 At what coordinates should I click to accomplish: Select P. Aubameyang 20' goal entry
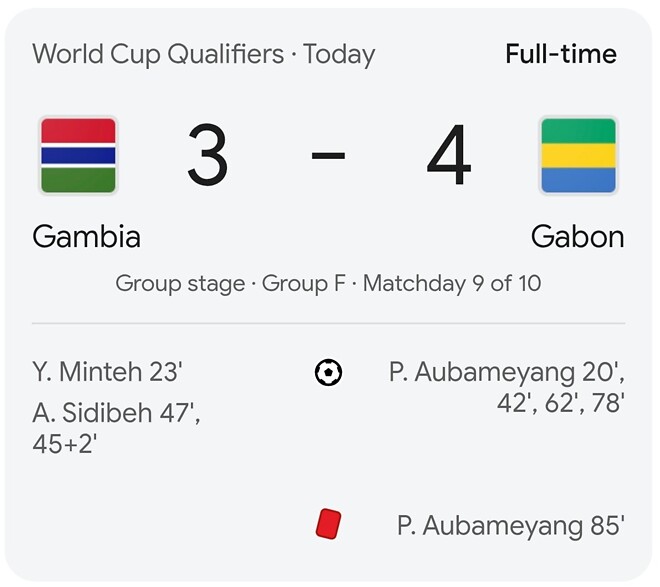506,373
